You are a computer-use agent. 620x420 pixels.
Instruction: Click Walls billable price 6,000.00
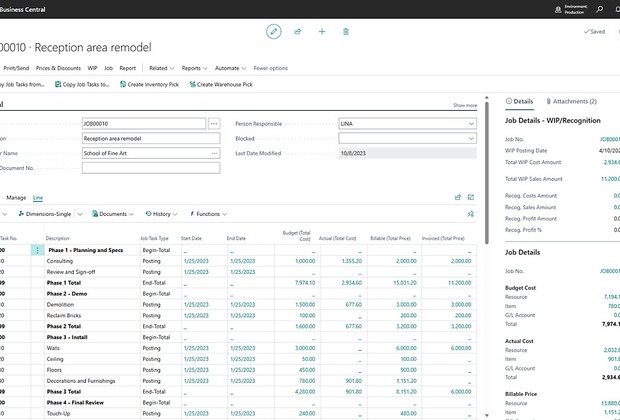[406, 348]
